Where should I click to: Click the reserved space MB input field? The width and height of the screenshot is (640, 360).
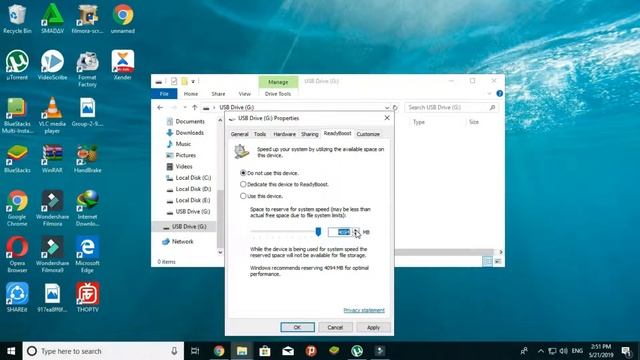[x=340, y=232]
